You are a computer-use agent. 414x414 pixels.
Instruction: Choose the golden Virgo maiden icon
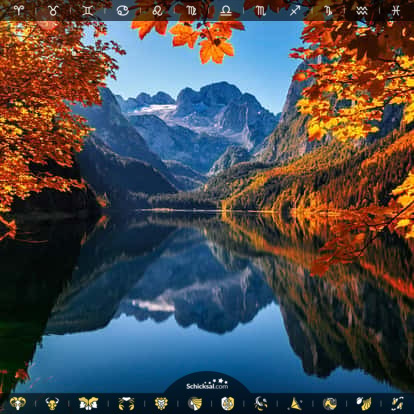(195, 403)
